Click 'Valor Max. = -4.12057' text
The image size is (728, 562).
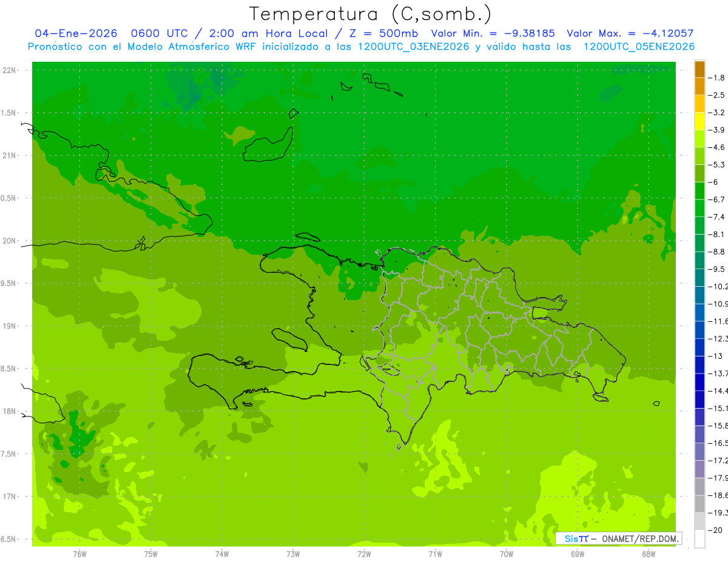pyautogui.click(x=630, y=34)
